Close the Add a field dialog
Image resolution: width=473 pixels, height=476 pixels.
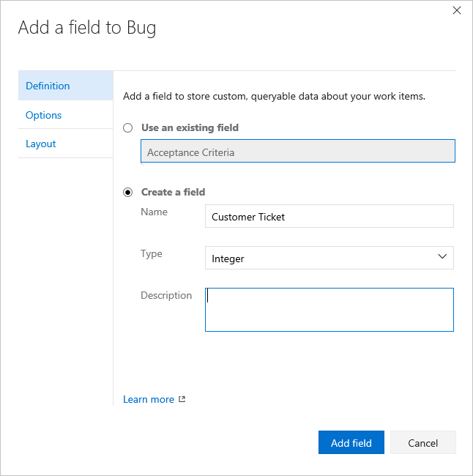[457, 11]
